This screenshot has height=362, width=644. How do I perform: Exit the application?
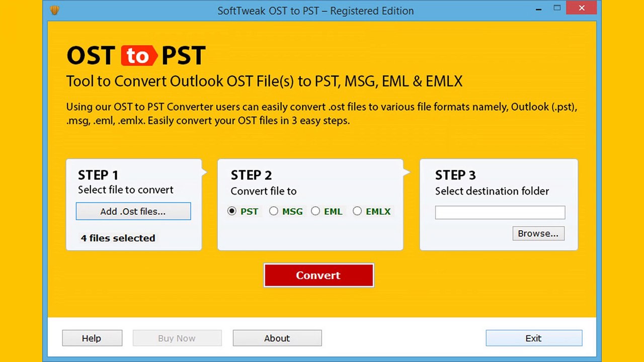click(534, 338)
